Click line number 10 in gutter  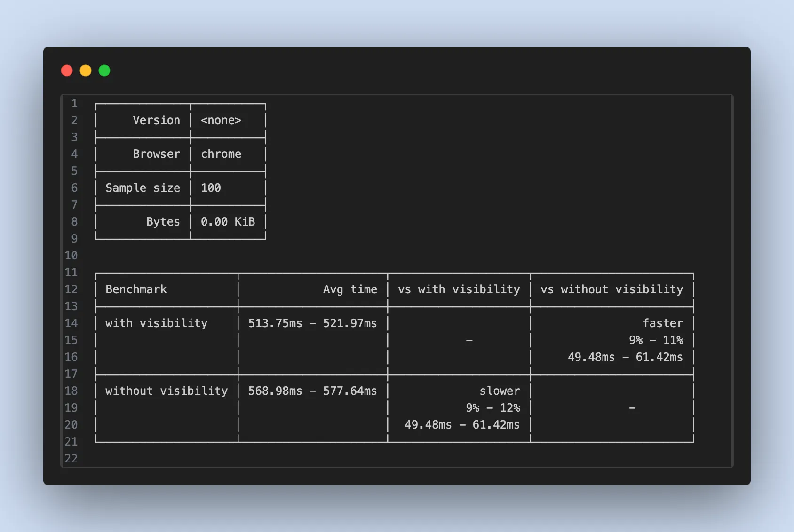tap(71, 256)
